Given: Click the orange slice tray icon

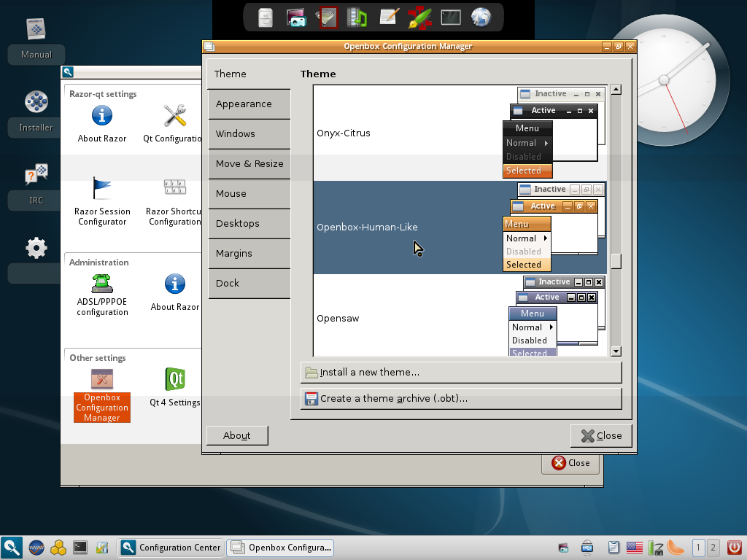Looking at the screenshot, I should [x=676, y=548].
